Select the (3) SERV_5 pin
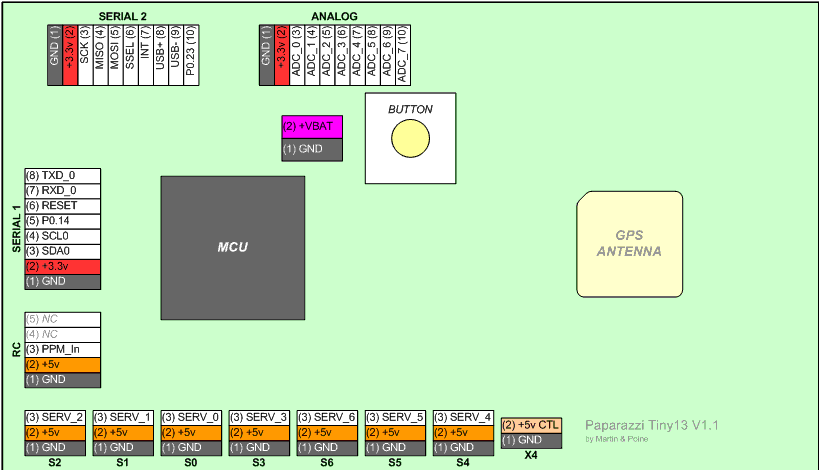Viewport: 819px width, 470px height. [395, 417]
